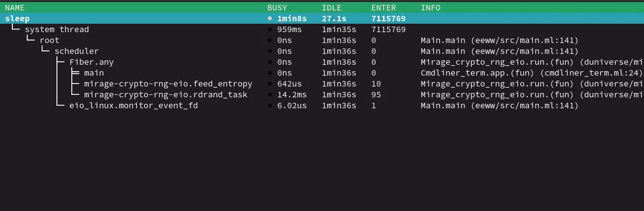Select the main fiber row
Screen dimensions: 644x211
322,73
